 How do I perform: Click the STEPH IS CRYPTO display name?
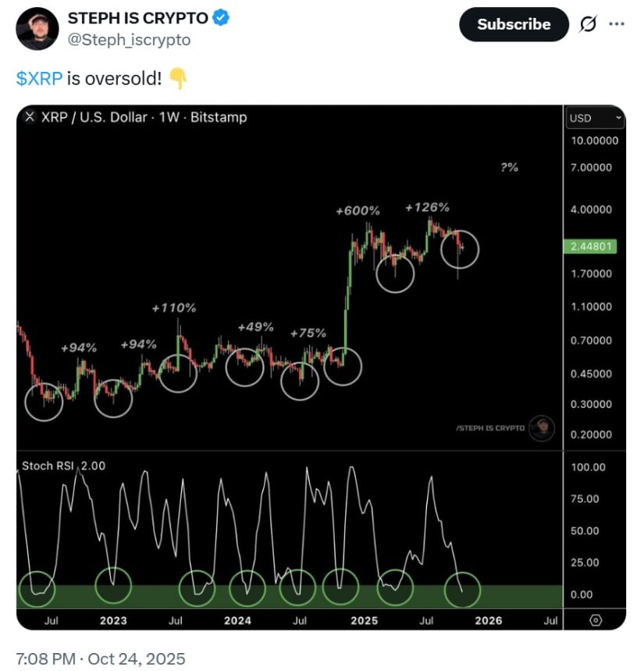pos(137,17)
